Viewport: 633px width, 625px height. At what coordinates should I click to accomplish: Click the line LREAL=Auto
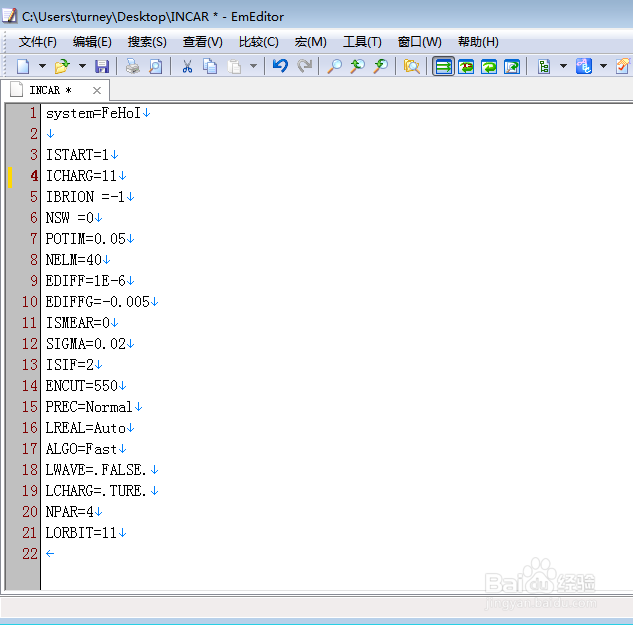tap(85, 428)
